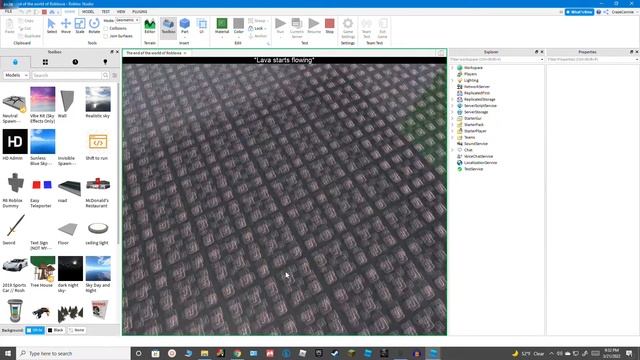Screen dimensions: 640x360
Task: Toggle the Join Surfaces checkbox
Action: (106, 36)
